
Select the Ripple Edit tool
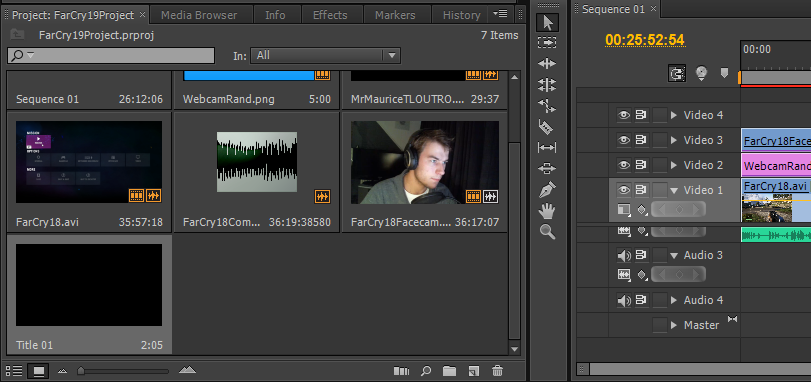pos(547,64)
